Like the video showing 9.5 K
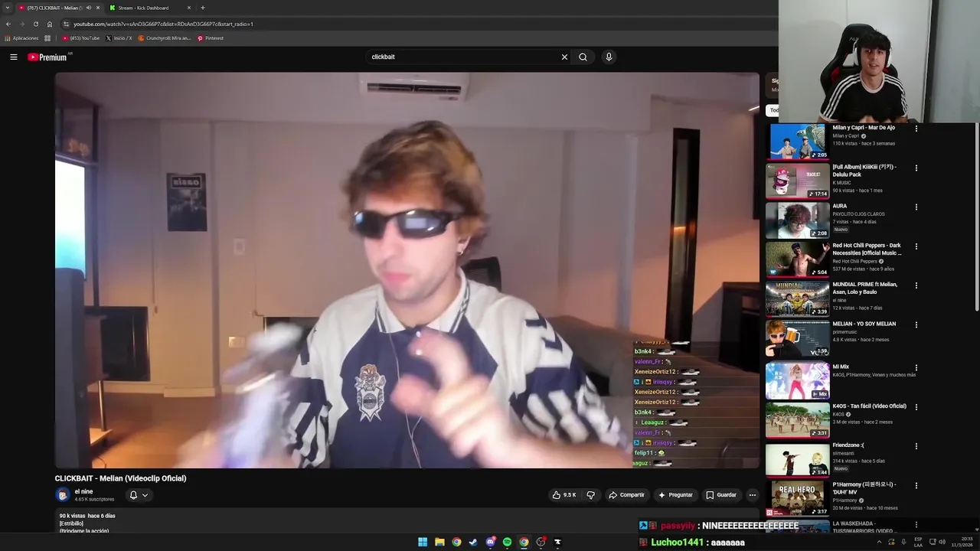Image resolution: width=980 pixels, height=551 pixels. point(564,495)
